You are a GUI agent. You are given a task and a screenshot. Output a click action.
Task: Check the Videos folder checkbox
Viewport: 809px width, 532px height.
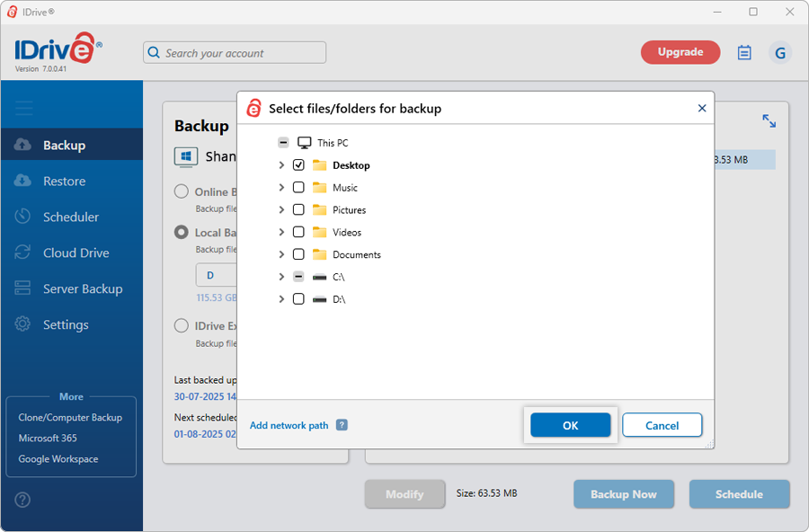coord(298,232)
